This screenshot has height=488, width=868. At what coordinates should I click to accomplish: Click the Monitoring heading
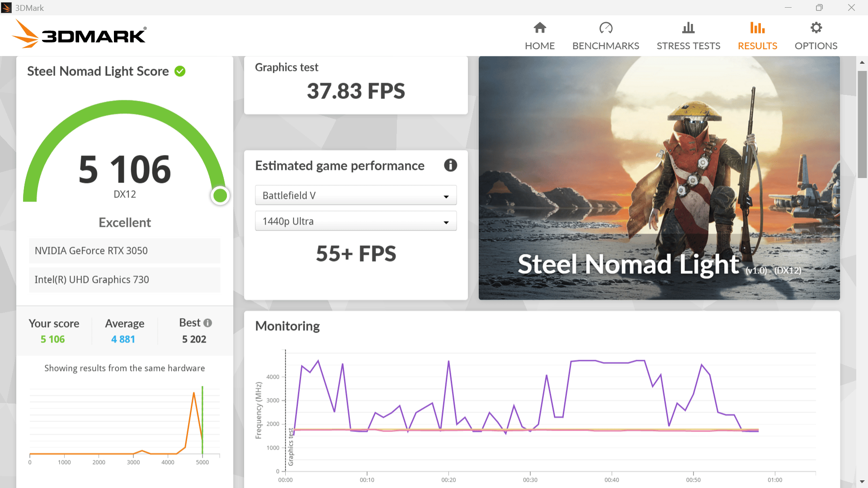pos(288,326)
